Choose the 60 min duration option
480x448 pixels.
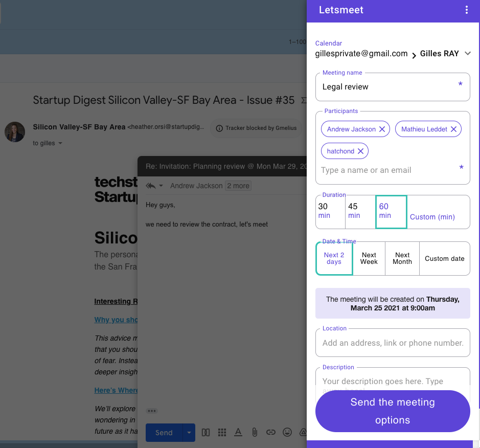391,211
